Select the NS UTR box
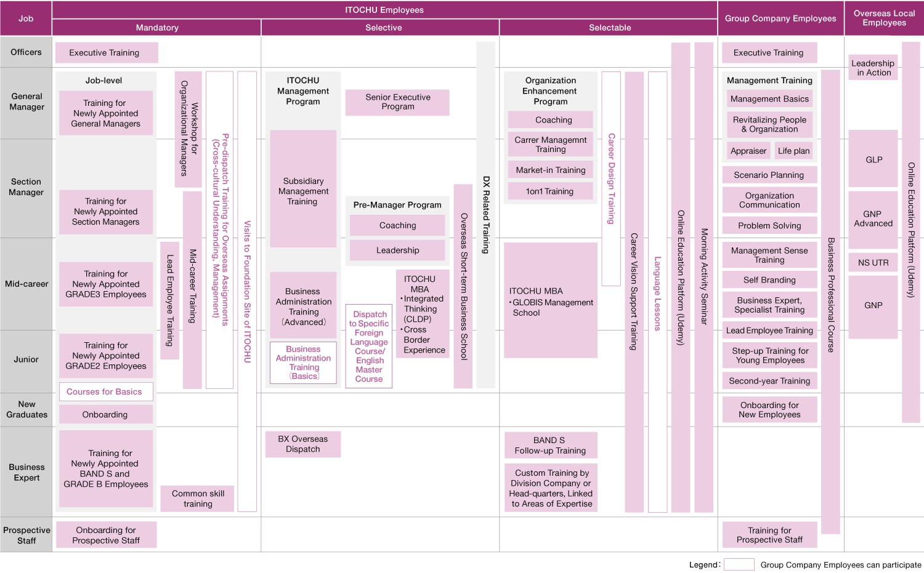The width and height of the screenshot is (924, 573). (x=873, y=263)
